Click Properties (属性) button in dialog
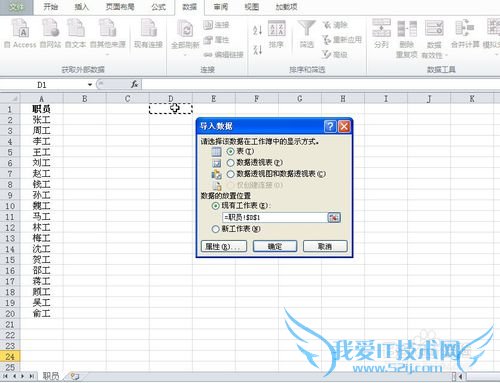 click(x=224, y=247)
